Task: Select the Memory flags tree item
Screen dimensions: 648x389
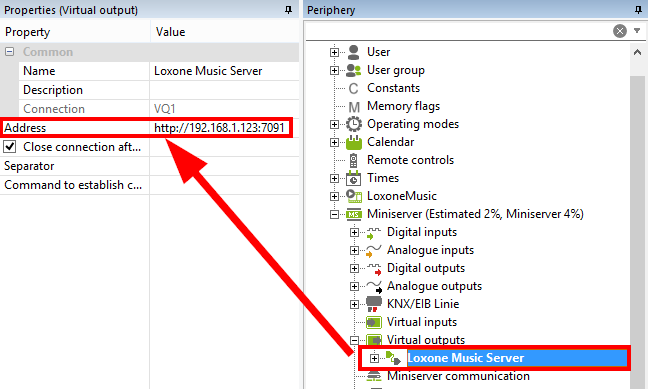Action: (403, 106)
